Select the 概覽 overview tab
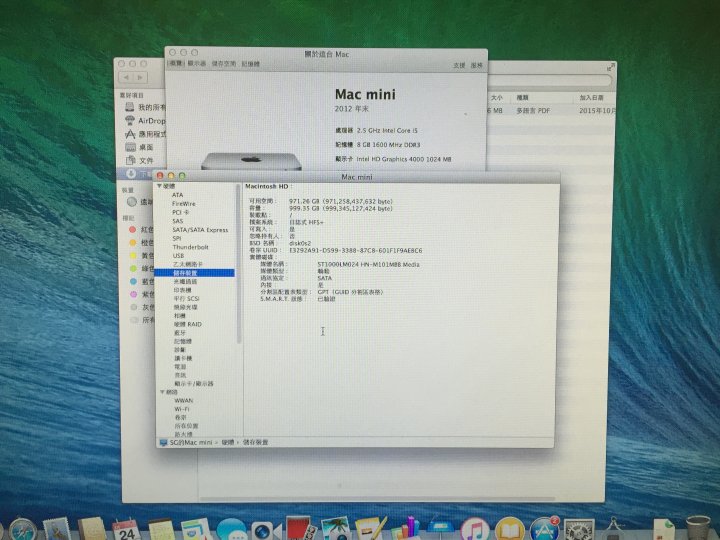 pyautogui.click(x=176, y=64)
